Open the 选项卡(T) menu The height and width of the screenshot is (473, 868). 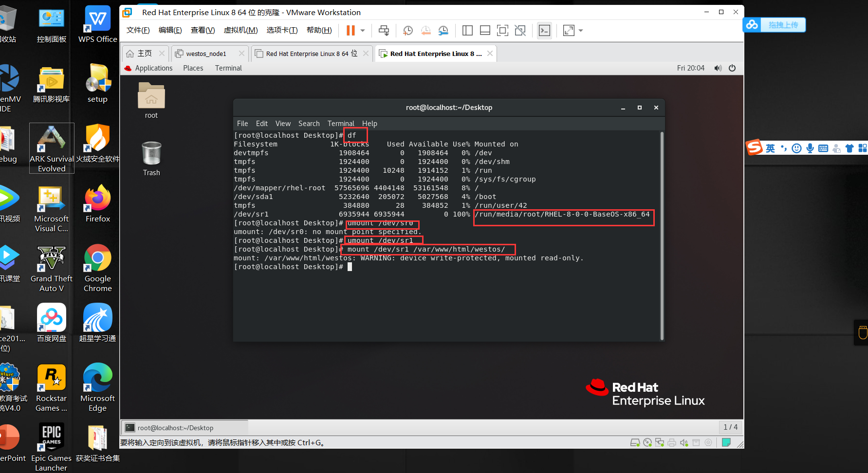[x=282, y=30]
